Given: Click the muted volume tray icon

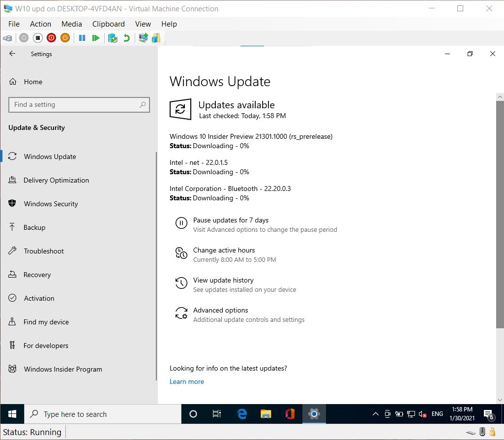Looking at the screenshot, I should click(x=423, y=414).
